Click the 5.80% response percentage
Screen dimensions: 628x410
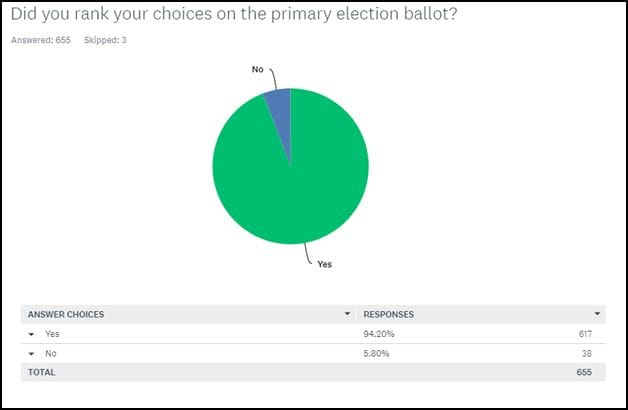pos(376,353)
